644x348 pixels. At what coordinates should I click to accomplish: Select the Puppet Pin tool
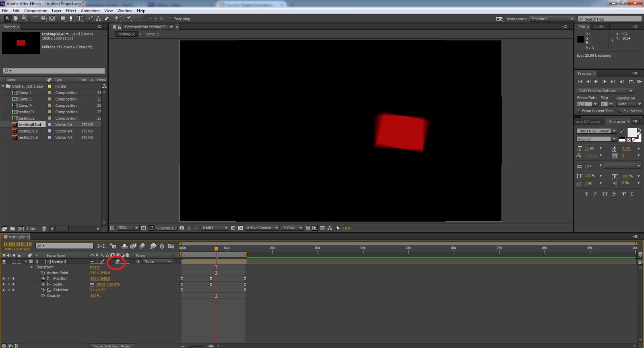[x=129, y=18]
